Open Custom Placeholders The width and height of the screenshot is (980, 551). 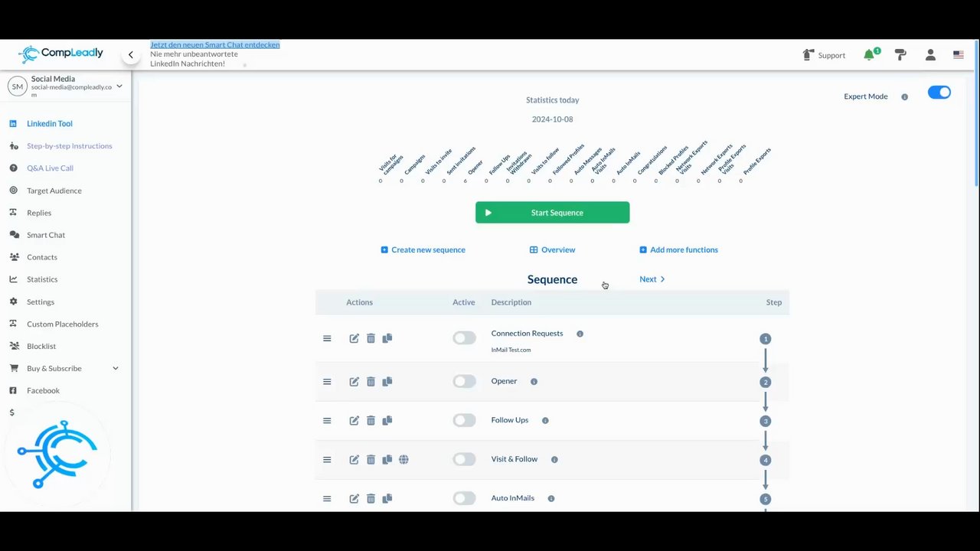click(63, 324)
